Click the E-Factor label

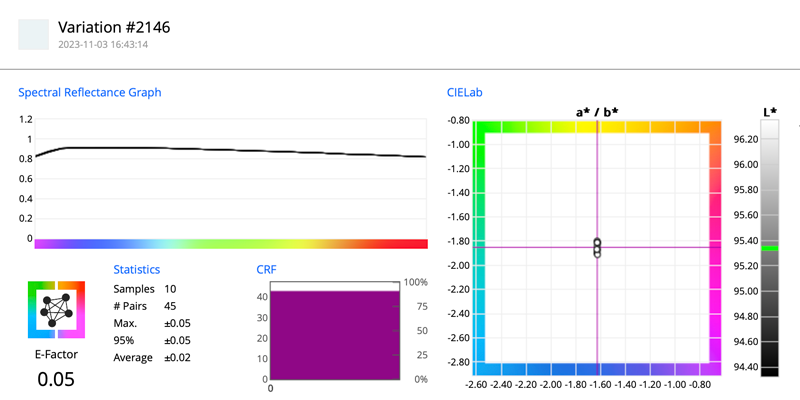coord(56,354)
